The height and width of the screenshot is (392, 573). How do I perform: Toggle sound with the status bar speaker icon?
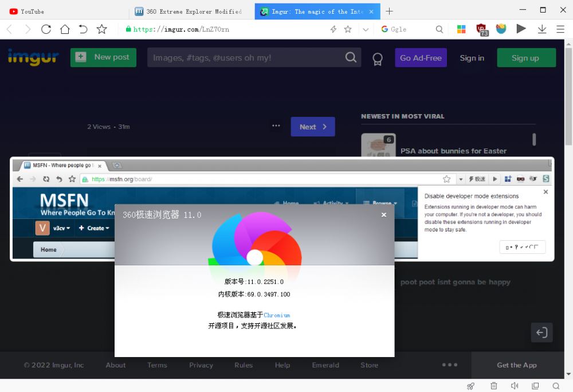click(x=515, y=386)
